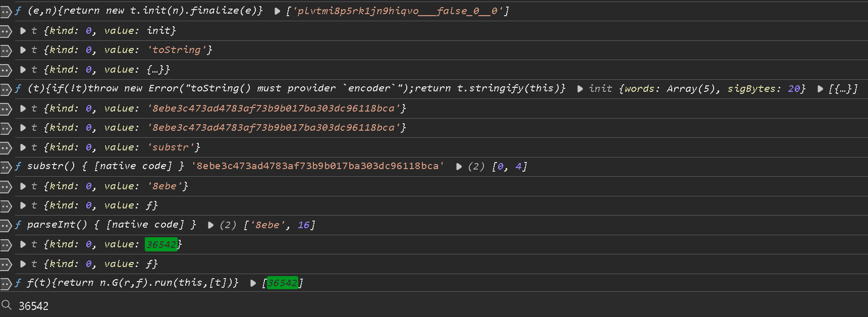Click the '8ebe' string in the value row

coord(165,186)
